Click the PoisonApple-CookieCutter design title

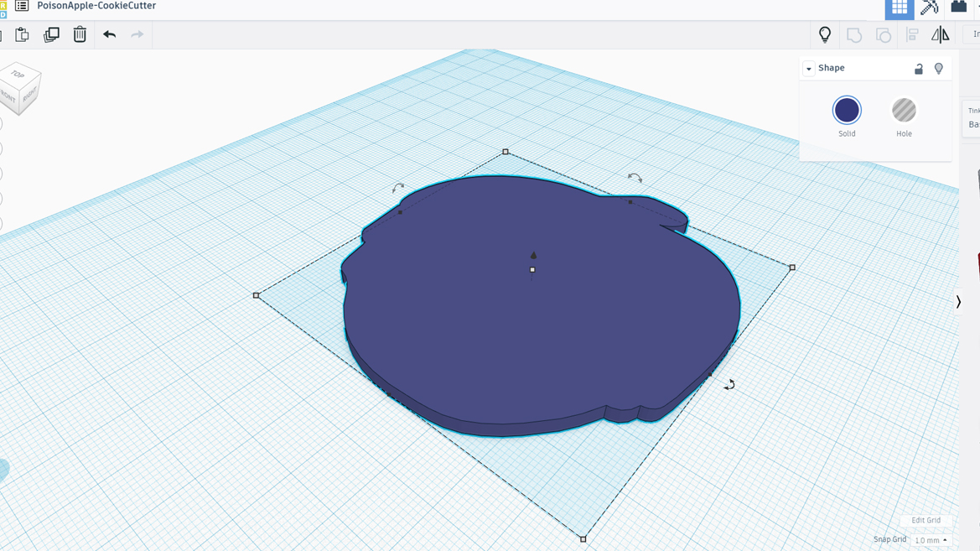point(97,6)
